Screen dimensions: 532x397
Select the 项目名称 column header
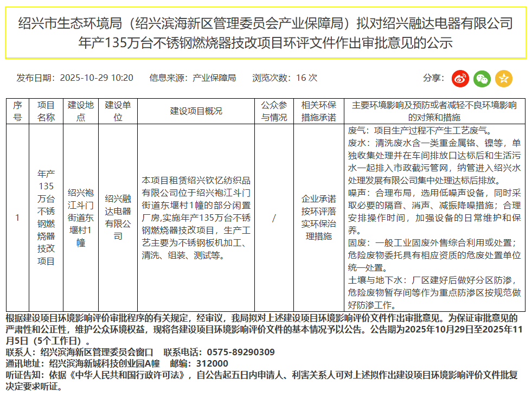pos(46,111)
